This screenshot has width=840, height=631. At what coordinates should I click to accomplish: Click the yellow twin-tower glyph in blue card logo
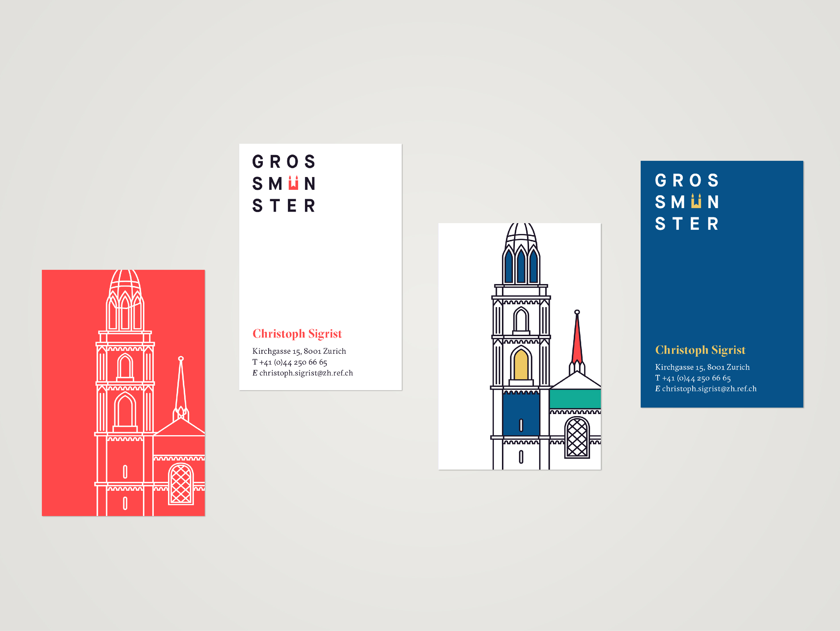pos(696,201)
